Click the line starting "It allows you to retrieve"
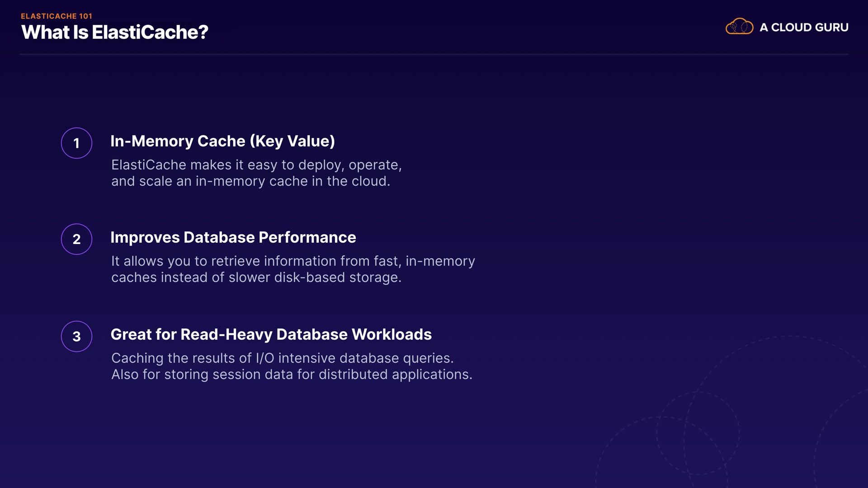The width and height of the screenshot is (868, 488). pyautogui.click(x=293, y=261)
